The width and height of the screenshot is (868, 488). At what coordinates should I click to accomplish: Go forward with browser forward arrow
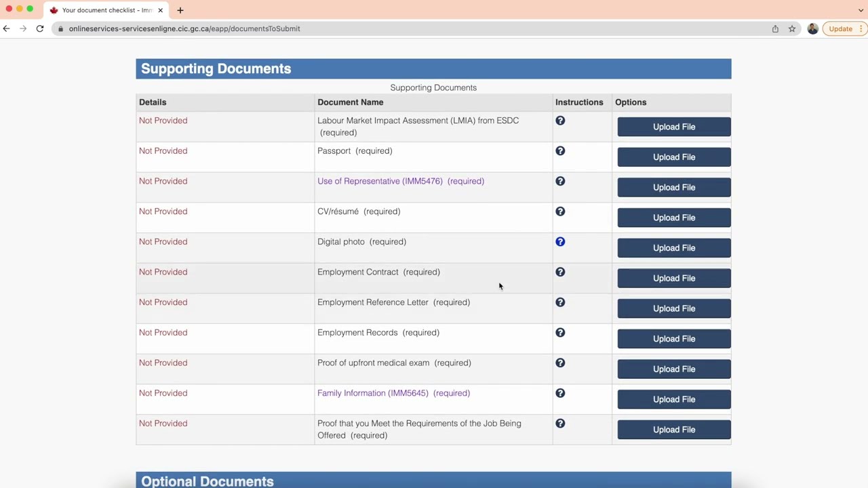coord(23,28)
